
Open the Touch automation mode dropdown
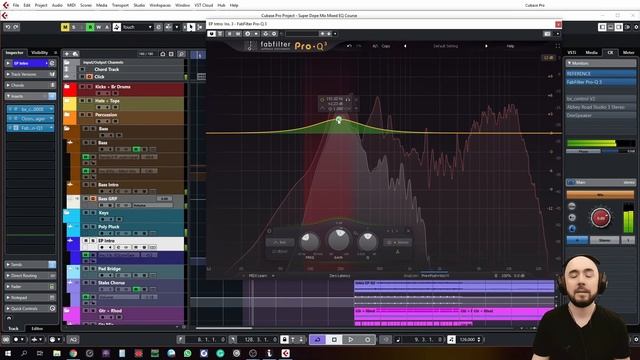click(137, 27)
